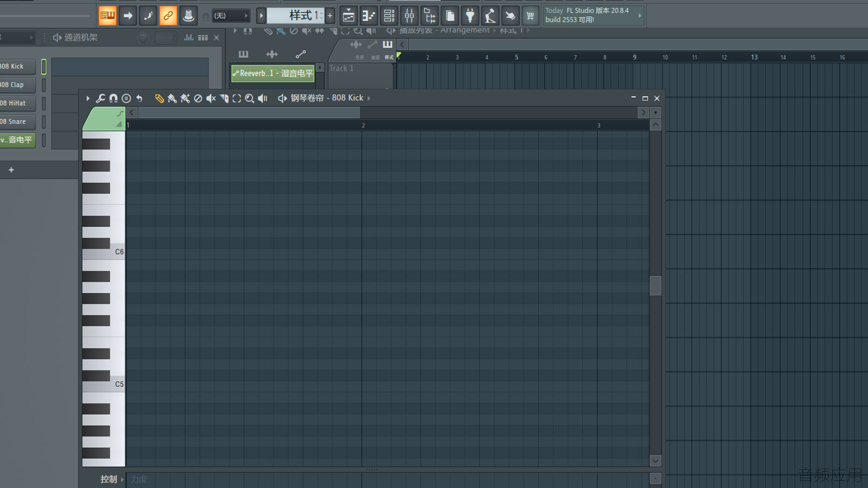This screenshot has height=488, width=868.
Task: Switch picker to piano pattern tab
Action: click(x=244, y=54)
